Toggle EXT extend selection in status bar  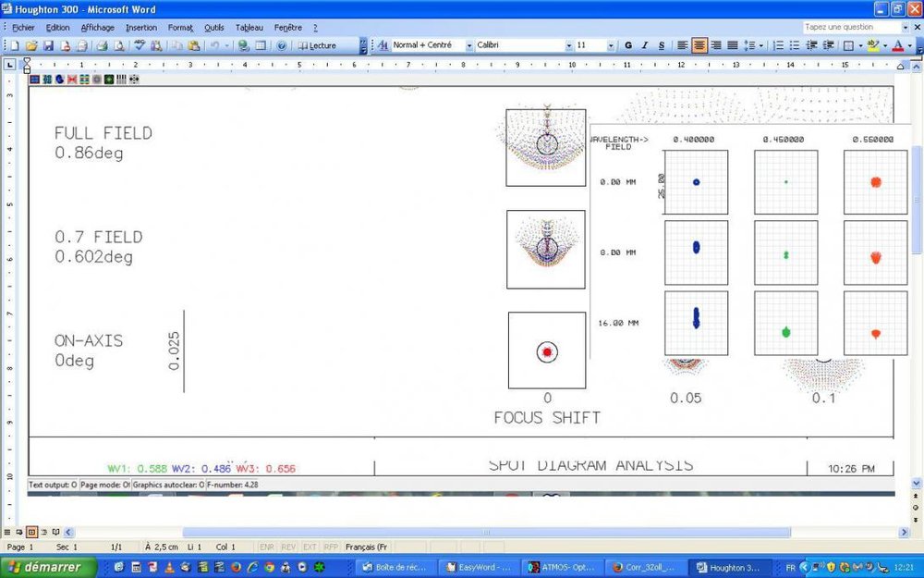tap(310, 547)
